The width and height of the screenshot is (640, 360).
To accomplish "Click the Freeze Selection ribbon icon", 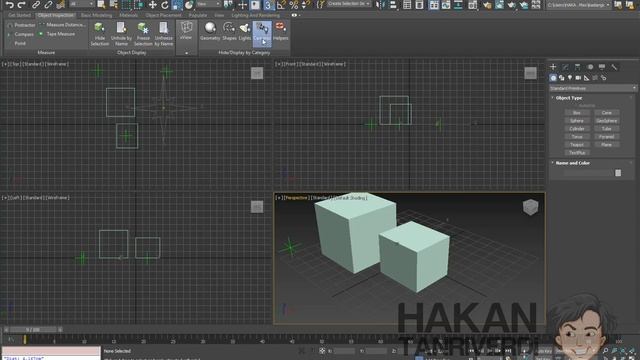I will [x=143, y=34].
